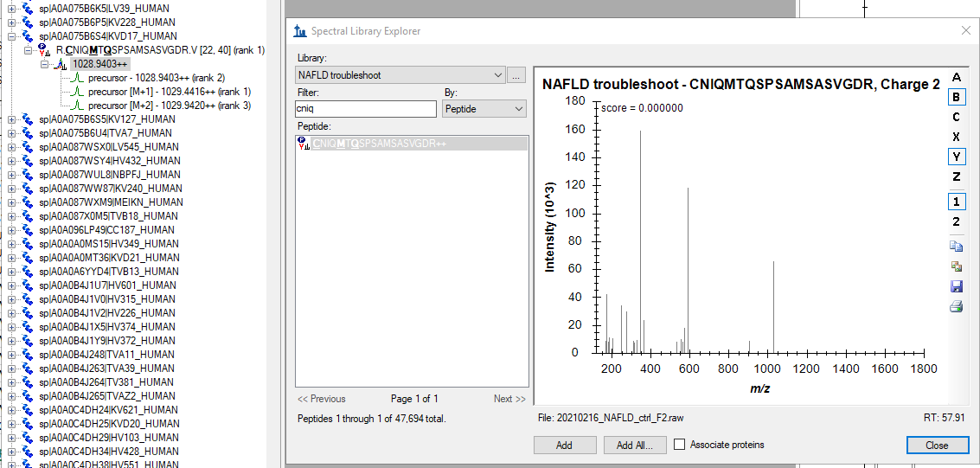This screenshot has height=468, width=980.
Task: Click the save graph floppy disk icon
Action: (x=956, y=286)
